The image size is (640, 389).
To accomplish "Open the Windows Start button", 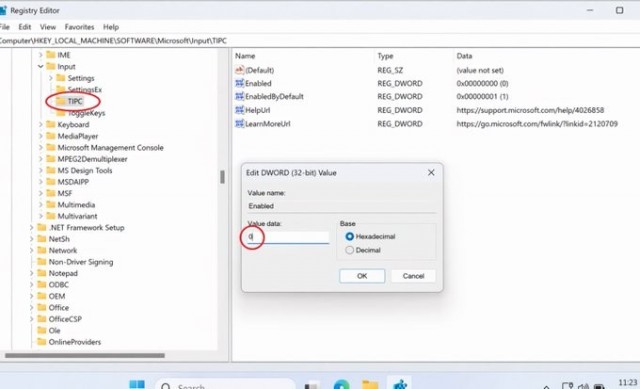I will (x=137, y=385).
